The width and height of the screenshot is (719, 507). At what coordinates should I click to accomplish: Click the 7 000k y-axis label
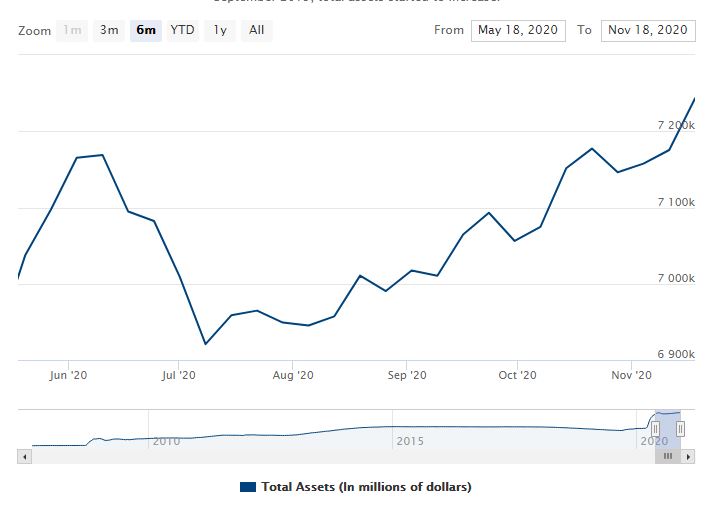676,278
